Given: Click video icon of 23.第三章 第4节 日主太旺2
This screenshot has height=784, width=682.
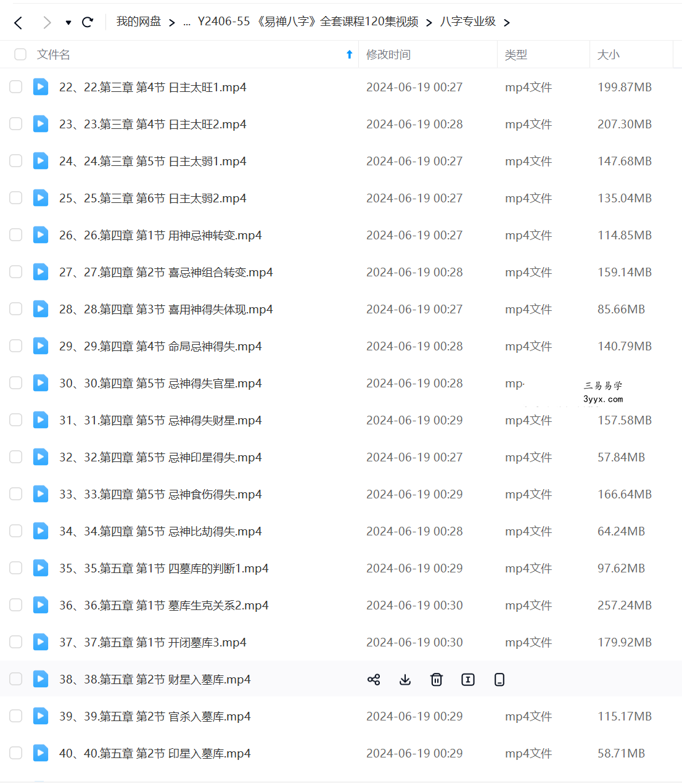Looking at the screenshot, I should click(x=41, y=124).
